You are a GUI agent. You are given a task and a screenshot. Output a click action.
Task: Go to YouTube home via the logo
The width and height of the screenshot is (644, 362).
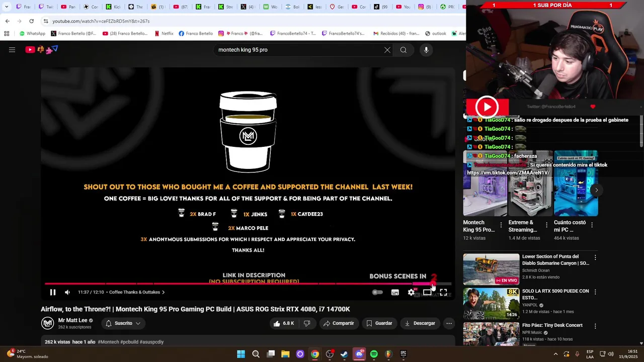[x=42, y=50]
